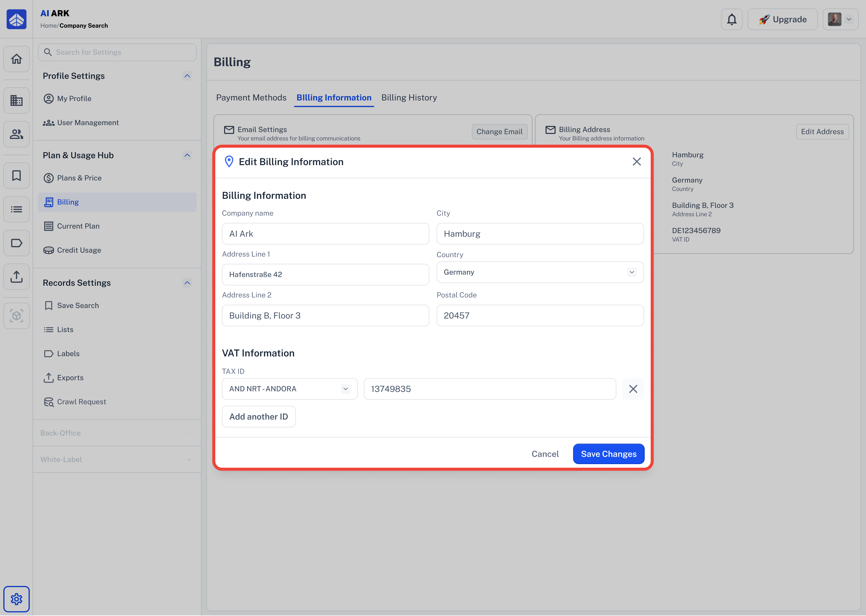The width and height of the screenshot is (866, 616).
Task: Collapse the Profile Settings section
Action: click(187, 76)
